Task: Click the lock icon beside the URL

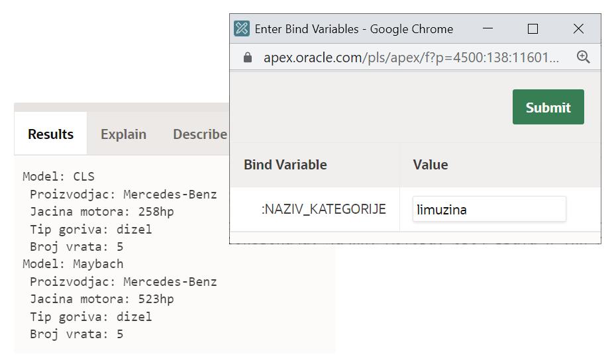Action: pyautogui.click(x=248, y=58)
